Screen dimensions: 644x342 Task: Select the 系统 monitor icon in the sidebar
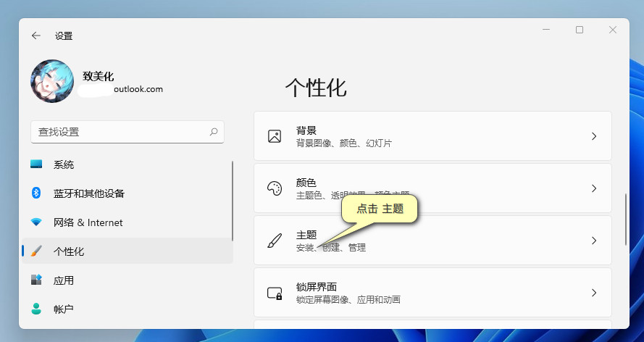click(x=36, y=164)
